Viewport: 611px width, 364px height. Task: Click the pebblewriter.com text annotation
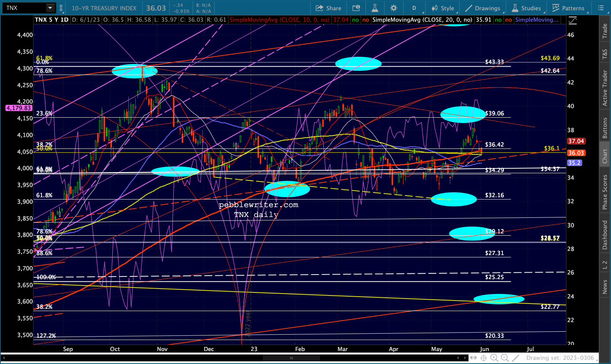coord(259,205)
